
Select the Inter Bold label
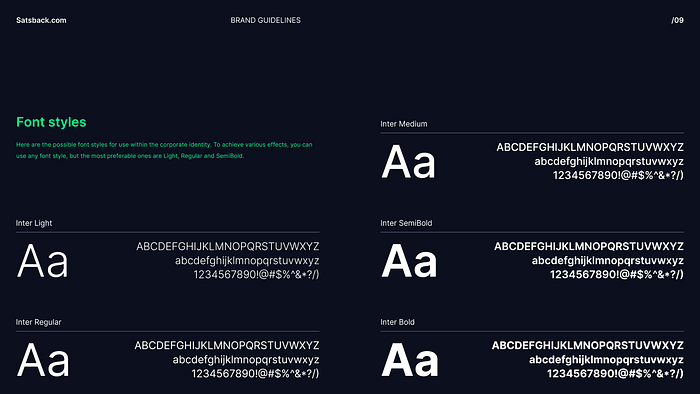click(x=397, y=322)
